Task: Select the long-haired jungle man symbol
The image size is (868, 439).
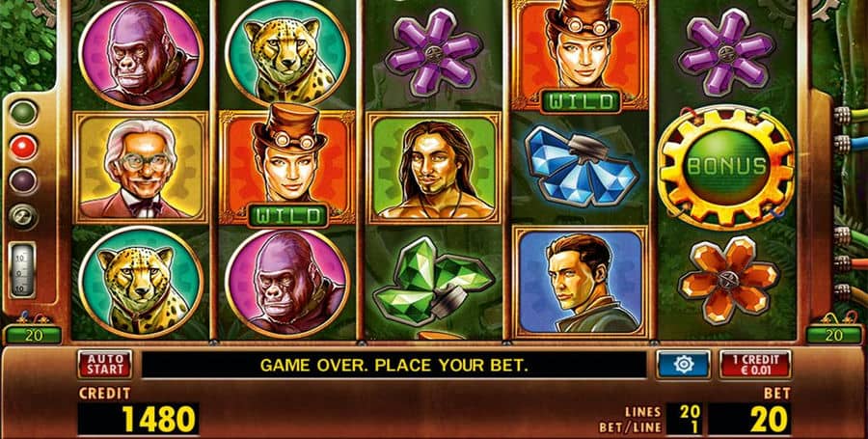Action: pos(435,168)
